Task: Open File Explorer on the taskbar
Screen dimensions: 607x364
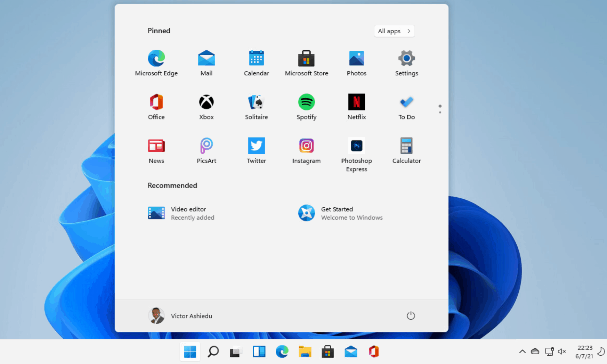Action: pyautogui.click(x=305, y=352)
